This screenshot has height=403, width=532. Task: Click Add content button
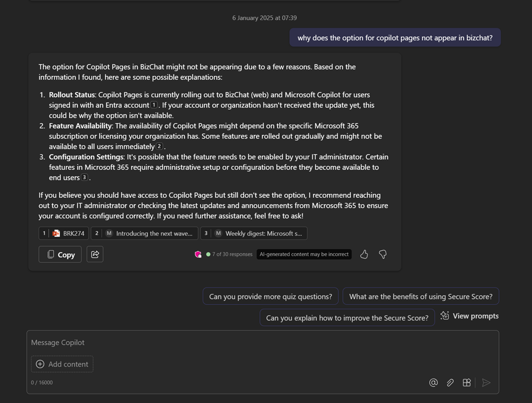pyautogui.click(x=62, y=364)
